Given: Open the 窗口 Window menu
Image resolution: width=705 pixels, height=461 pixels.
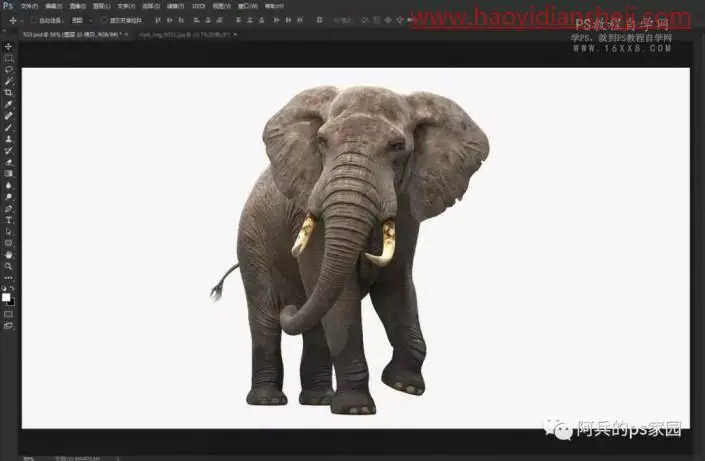Looking at the screenshot, I should click(x=248, y=6).
